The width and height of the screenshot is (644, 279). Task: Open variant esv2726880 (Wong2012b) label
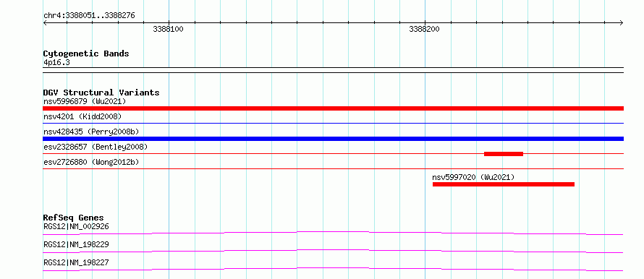(91, 162)
